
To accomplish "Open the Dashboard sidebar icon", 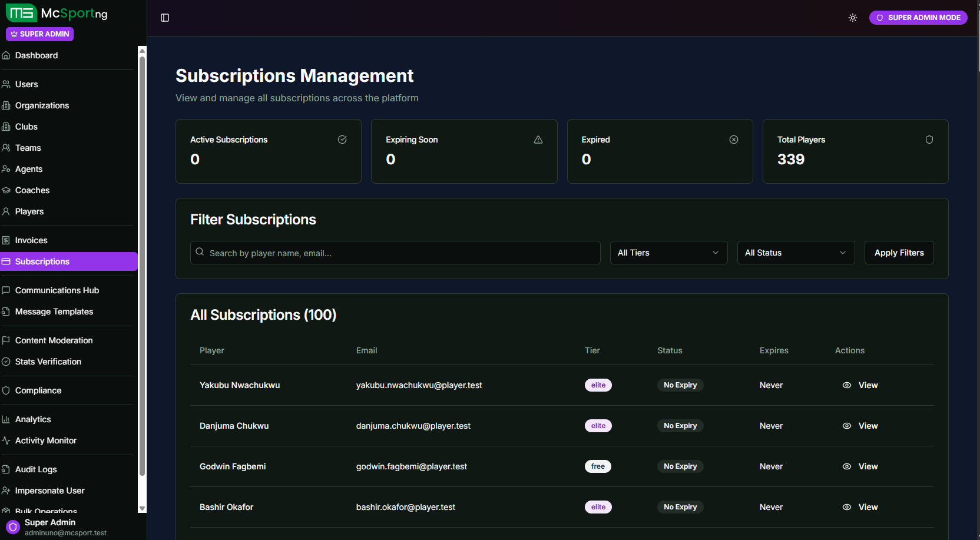I will pyautogui.click(x=6, y=55).
